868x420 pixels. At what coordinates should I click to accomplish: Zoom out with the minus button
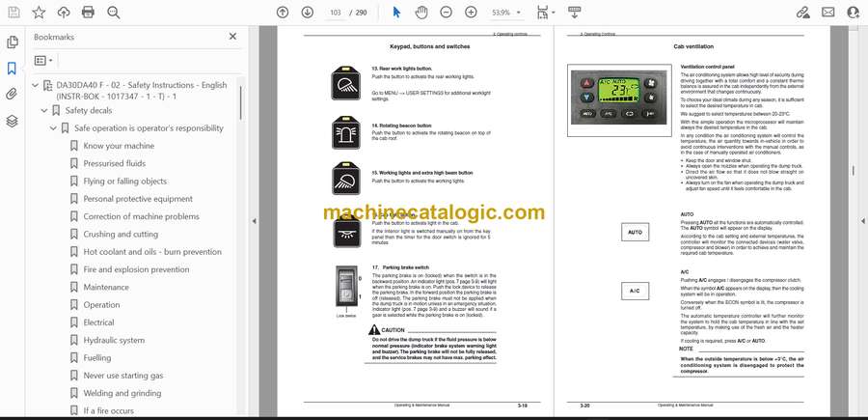(447, 13)
